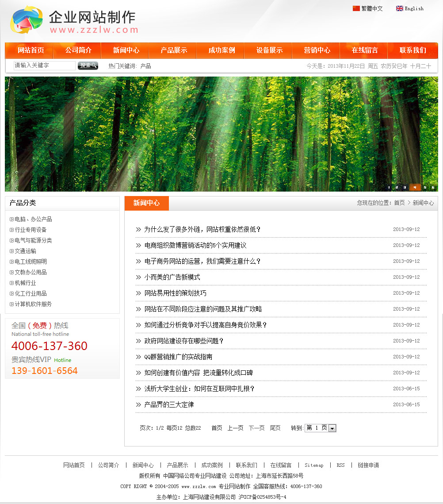
Task: Switch to English via UK flag
Action: point(399,8)
